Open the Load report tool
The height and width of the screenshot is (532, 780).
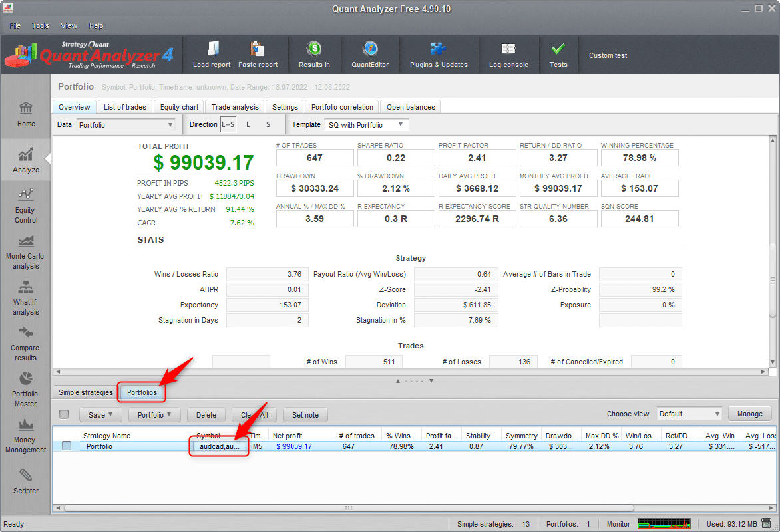tap(212, 55)
